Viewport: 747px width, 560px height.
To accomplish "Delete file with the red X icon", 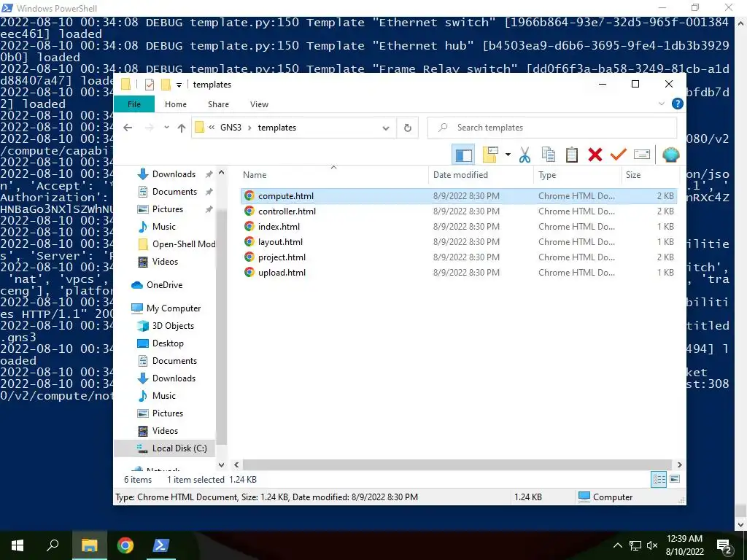I will pyautogui.click(x=595, y=155).
